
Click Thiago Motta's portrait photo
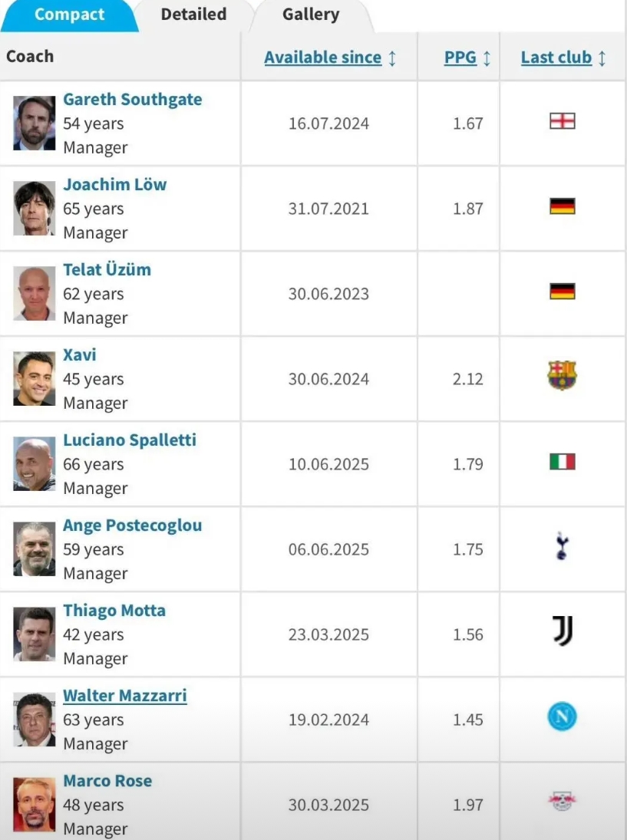pyautogui.click(x=35, y=634)
